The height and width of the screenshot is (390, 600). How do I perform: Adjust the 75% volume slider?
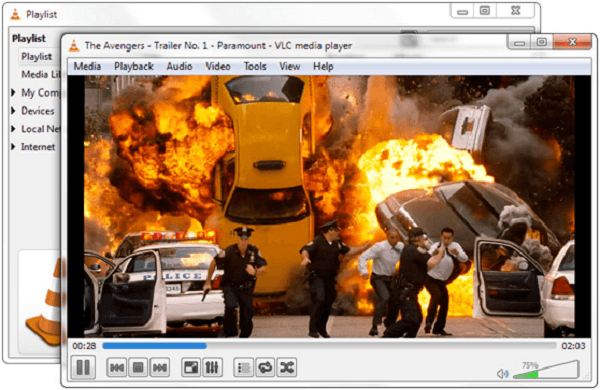point(546,370)
